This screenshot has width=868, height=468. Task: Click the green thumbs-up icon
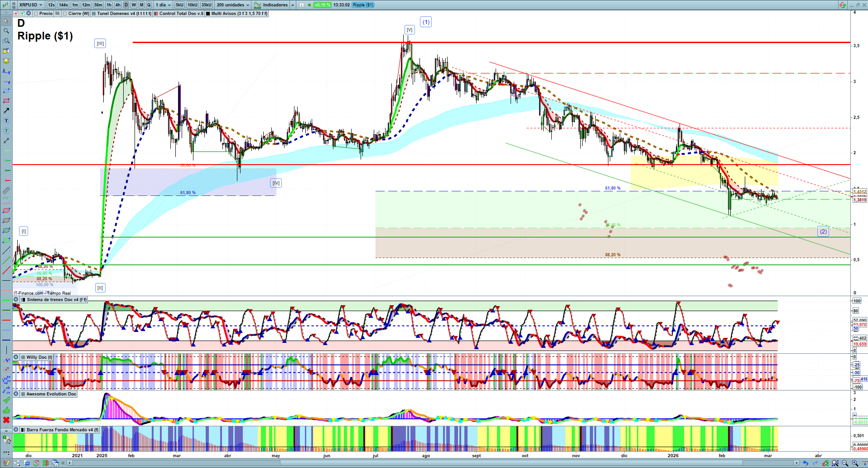6,410
